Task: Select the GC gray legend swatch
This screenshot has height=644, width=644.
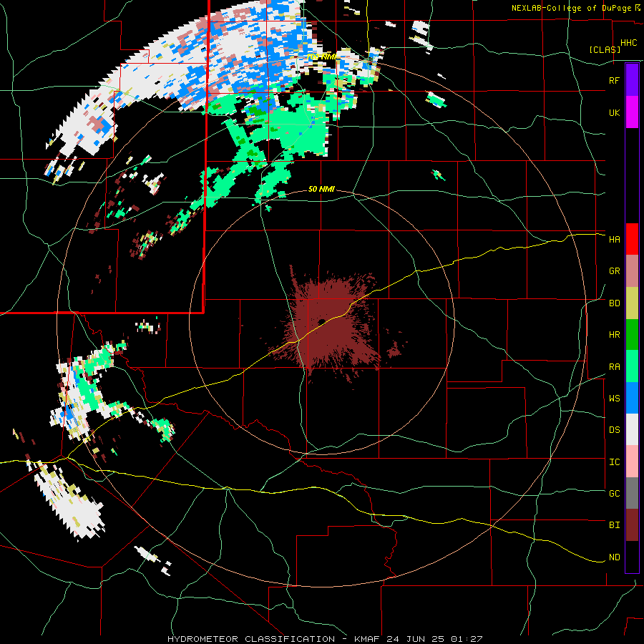Action: (632, 493)
